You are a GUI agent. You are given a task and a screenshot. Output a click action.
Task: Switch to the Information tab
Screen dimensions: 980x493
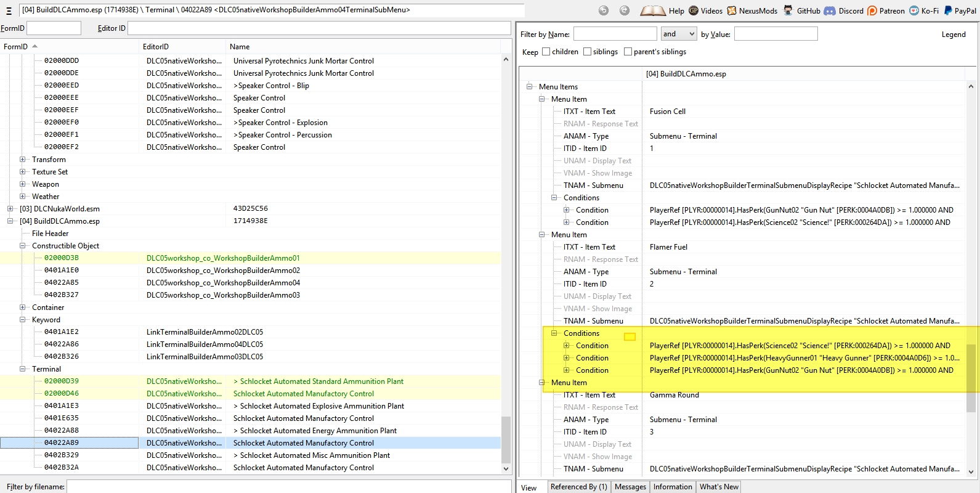click(673, 487)
